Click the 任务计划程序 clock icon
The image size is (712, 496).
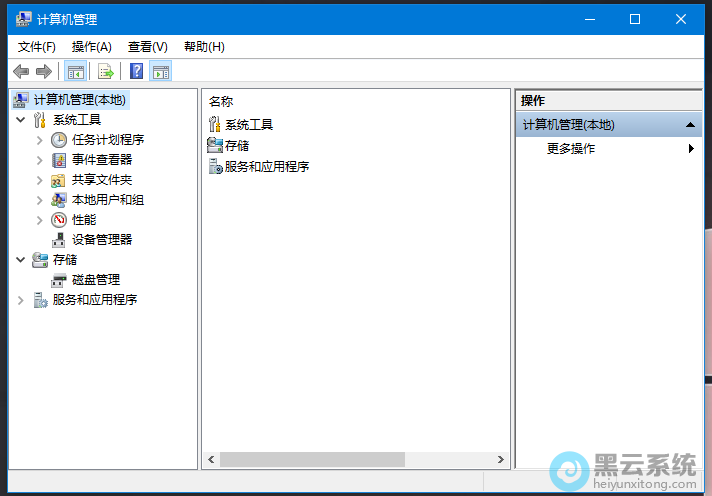tap(59, 140)
